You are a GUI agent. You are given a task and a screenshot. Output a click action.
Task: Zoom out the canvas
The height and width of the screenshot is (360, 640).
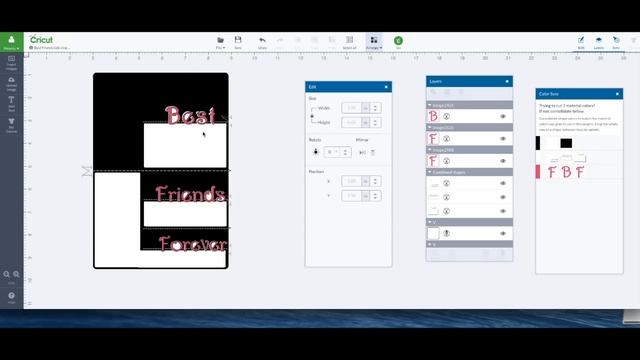pos(7,274)
